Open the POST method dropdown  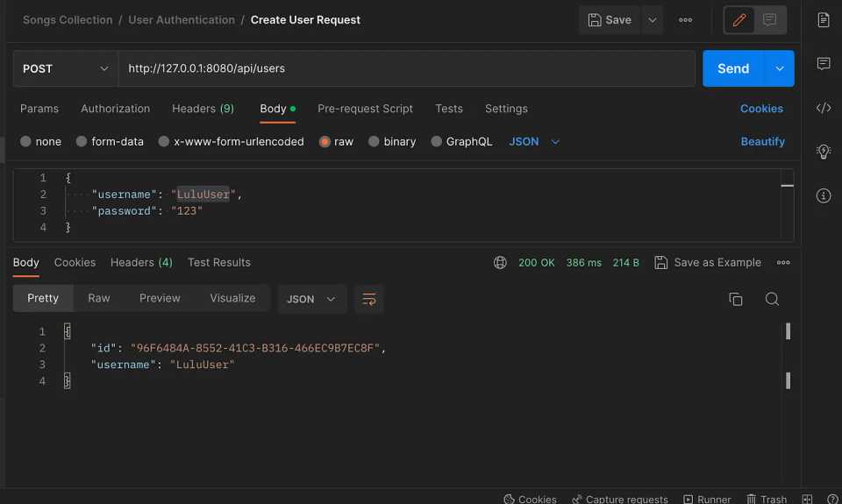(66, 68)
